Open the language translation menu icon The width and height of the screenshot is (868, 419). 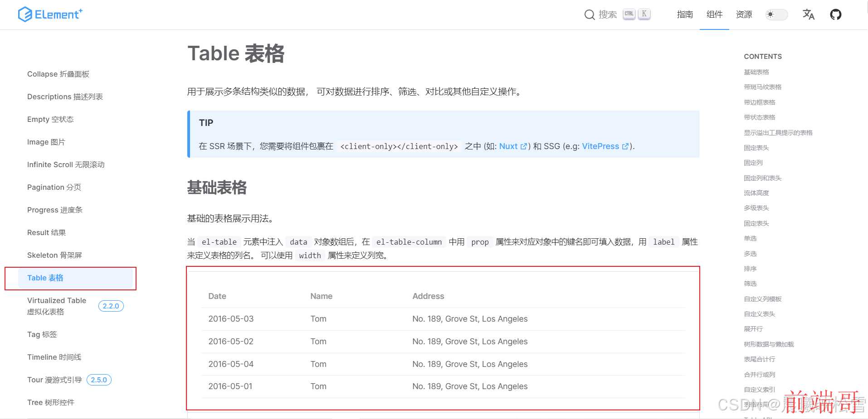pyautogui.click(x=808, y=14)
